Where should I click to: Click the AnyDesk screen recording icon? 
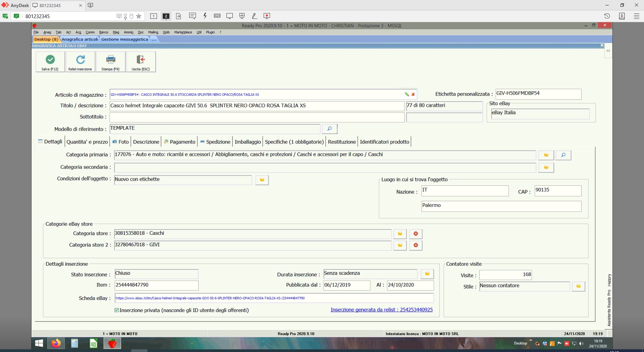click(267, 16)
